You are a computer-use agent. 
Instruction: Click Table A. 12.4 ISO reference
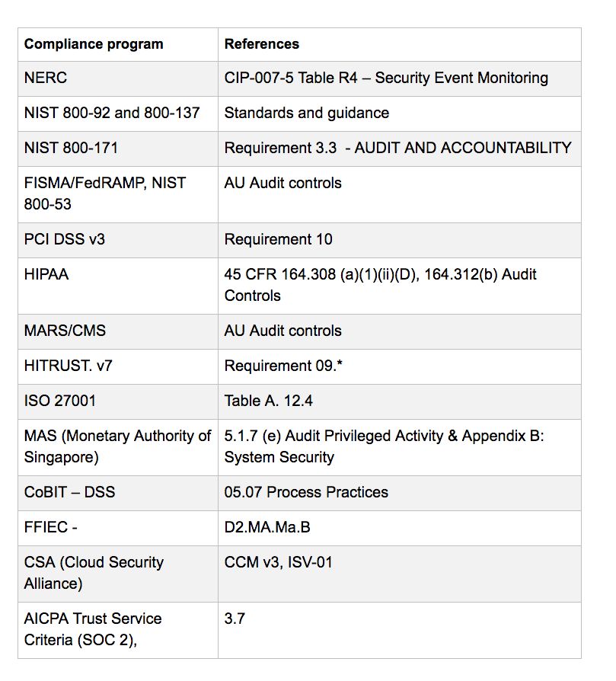(268, 401)
